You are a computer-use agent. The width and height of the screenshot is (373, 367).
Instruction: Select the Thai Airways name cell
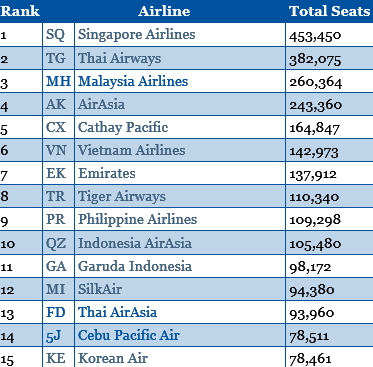(180, 58)
